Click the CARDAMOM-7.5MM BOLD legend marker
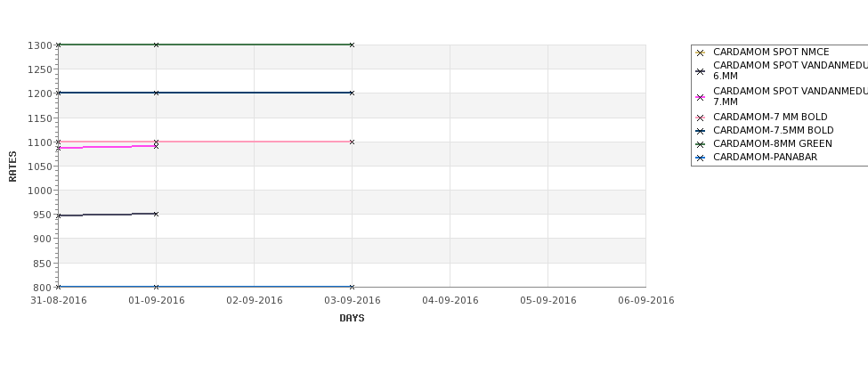Viewport: 868px width, 382px height. tap(701, 131)
